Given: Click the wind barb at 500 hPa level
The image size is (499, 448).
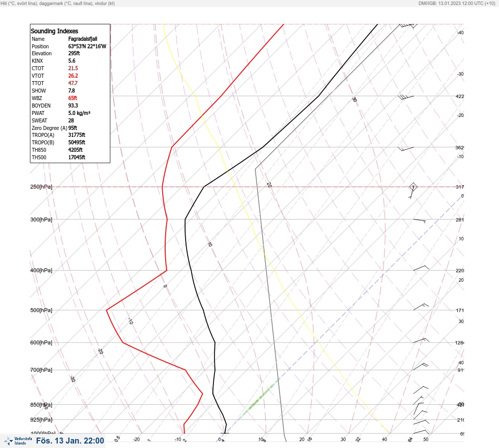Looking at the screenshot, I should [x=421, y=307].
